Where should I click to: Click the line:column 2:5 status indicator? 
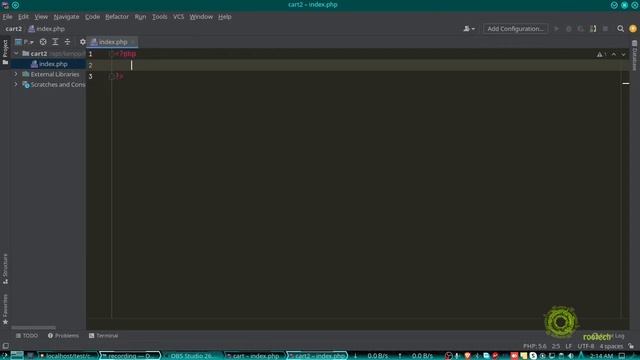coord(556,346)
